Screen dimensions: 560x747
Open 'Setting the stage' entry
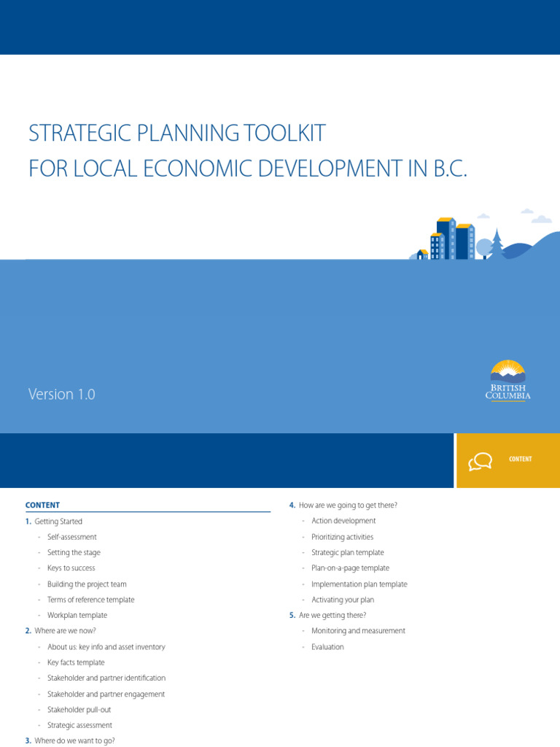(x=74, y=553)
